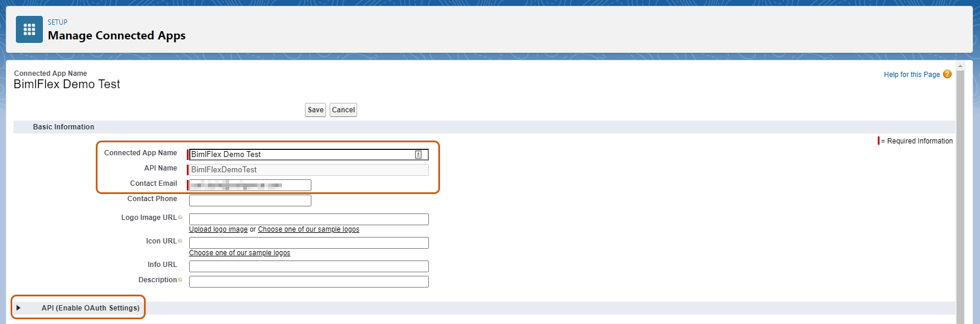Click the Save button
Screen dimensions: 980x324
(316, 110)
